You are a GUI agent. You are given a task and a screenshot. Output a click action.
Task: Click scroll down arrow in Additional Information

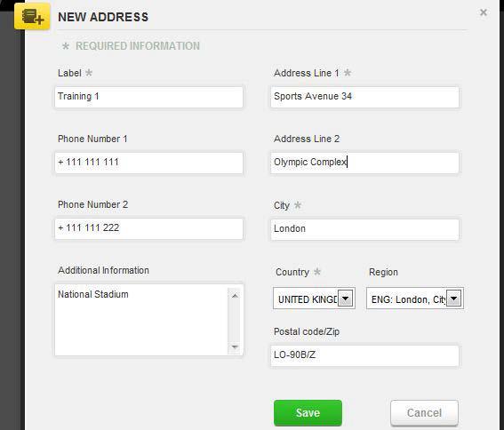click(x=235, y=347)
